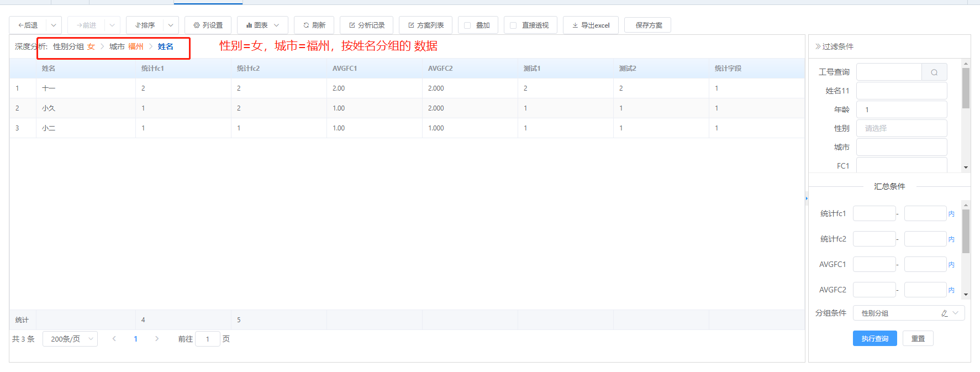Viewport: 980px width, 372px height.
Task: Click the blue 执行查询 button
Action: pyautogui.click(x=874, y=339)
